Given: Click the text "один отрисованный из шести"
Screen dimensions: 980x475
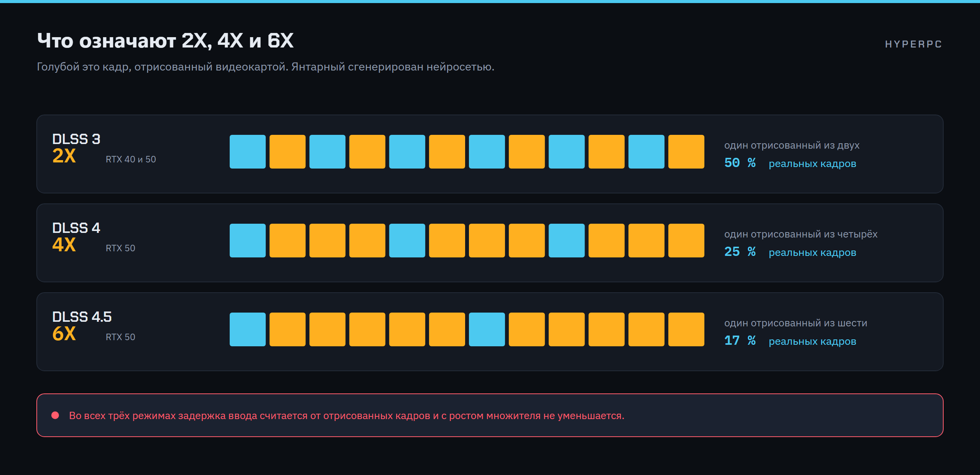Looking at the screenshot, I should (x=796, y=323).
